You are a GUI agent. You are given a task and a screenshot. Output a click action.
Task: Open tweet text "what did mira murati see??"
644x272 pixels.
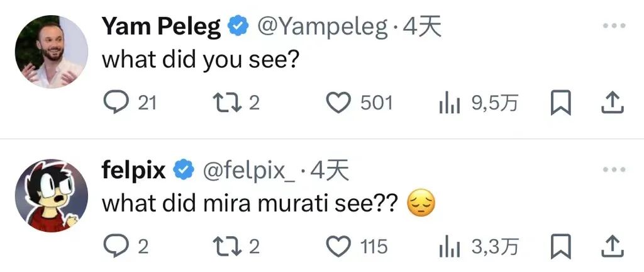coord(249,203)
